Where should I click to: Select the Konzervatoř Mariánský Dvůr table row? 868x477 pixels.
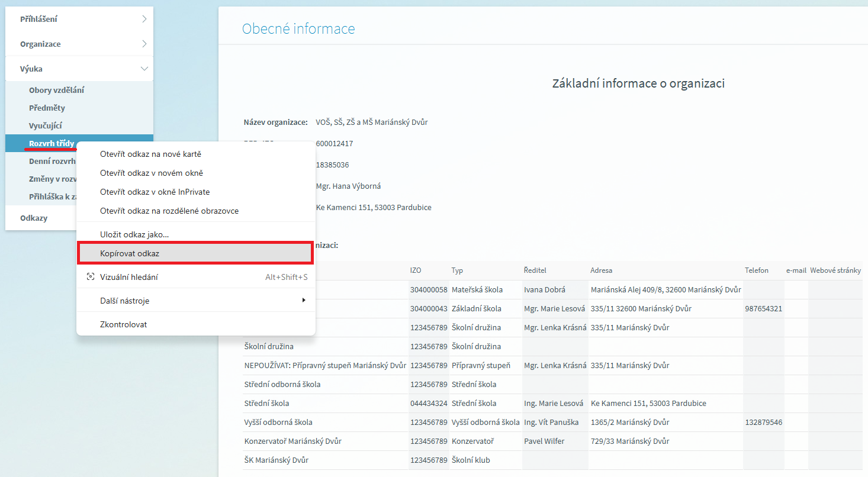[x=292, y=441]
